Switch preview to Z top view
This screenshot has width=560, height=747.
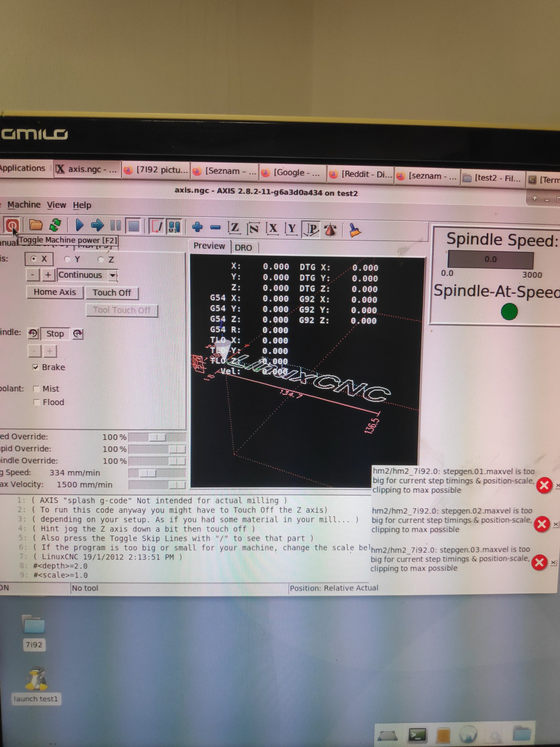pyautogui.click(x=234, y=228)
